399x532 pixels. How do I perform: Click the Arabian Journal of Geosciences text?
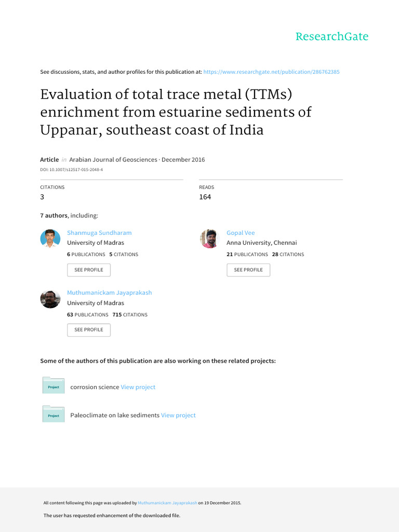click(113, 159)
